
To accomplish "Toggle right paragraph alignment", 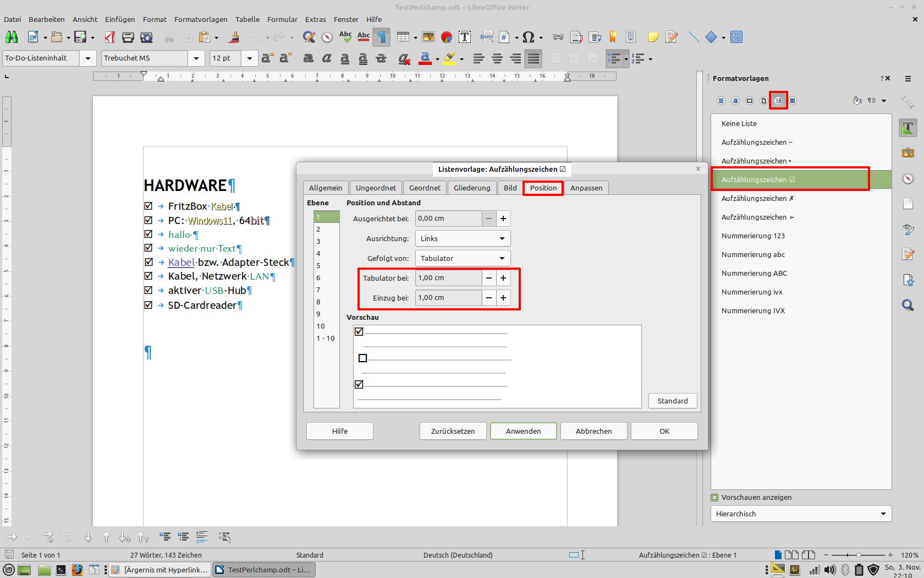I will click(515, 58).
